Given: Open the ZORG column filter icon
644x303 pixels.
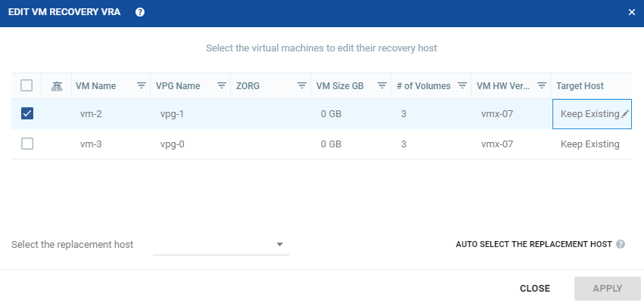Looking at the screenshot, I should pos(302,85).
